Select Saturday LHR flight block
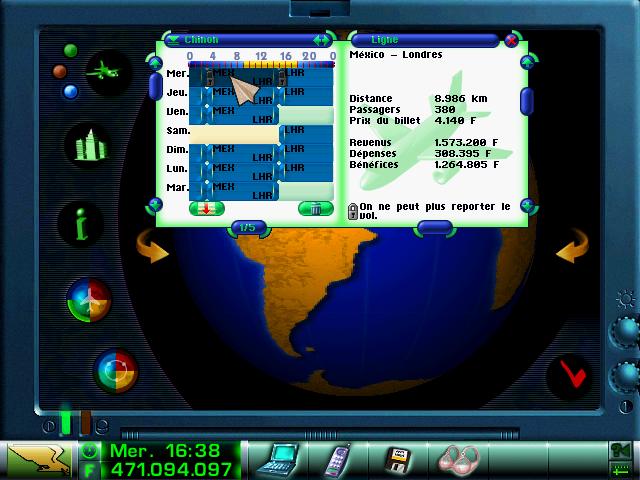This screenshot has width=640, height=480. [306, 134]
